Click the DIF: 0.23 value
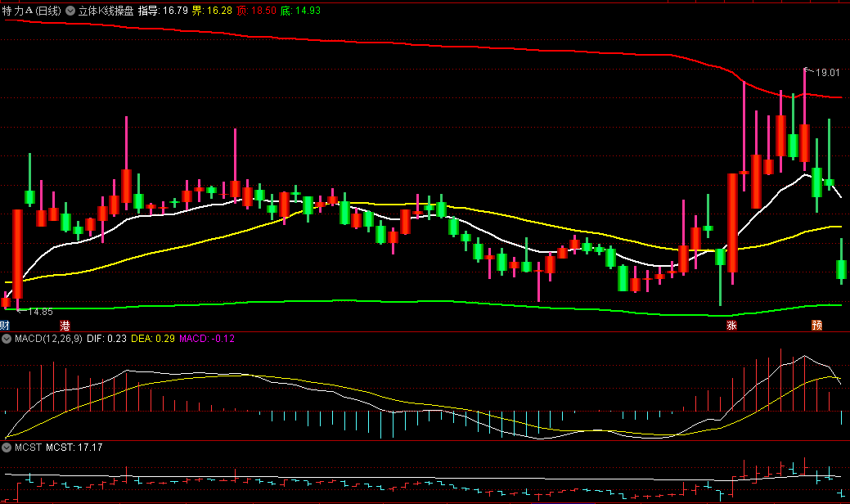850x504 pixels. pyautogui.click(x=107, y=339)
